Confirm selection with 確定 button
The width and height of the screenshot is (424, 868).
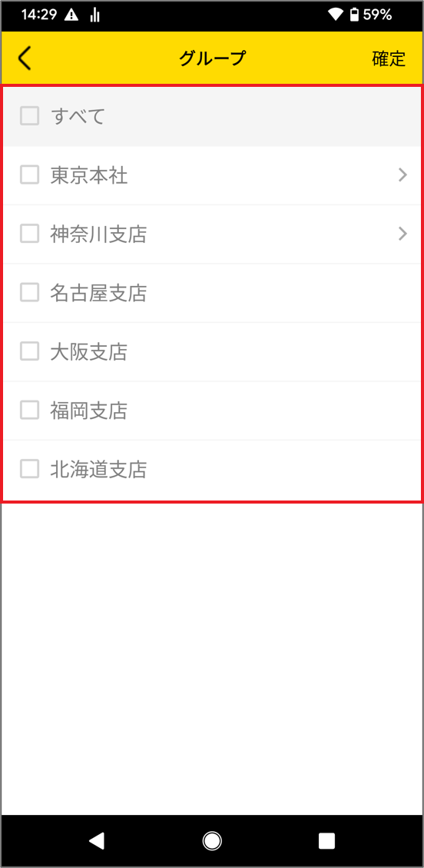(x=389, y=58)
